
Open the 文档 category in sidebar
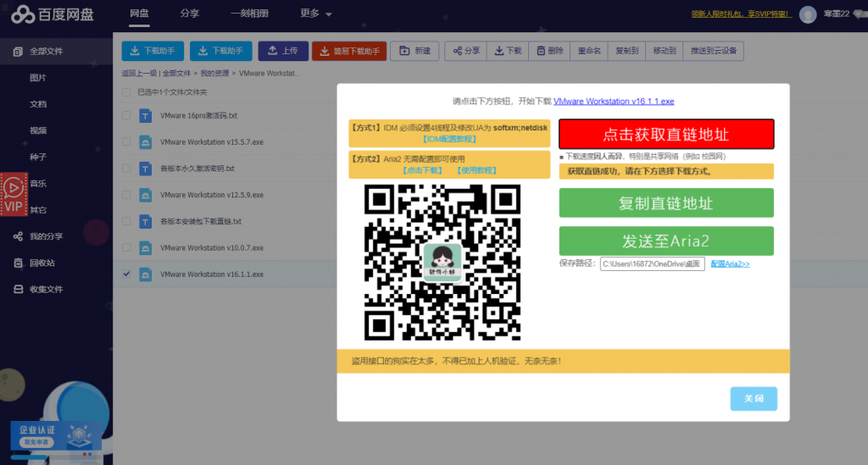coord(37,104)
